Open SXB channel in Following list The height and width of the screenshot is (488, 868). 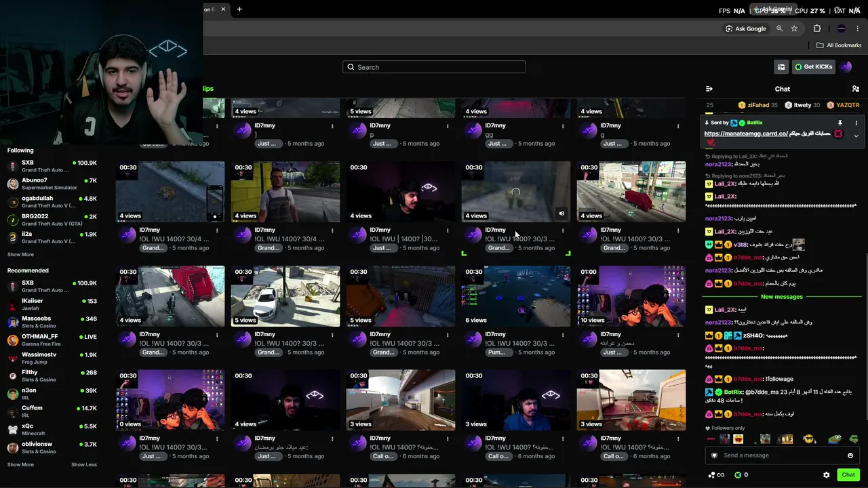pyautogui.click(x=52, y=166)
